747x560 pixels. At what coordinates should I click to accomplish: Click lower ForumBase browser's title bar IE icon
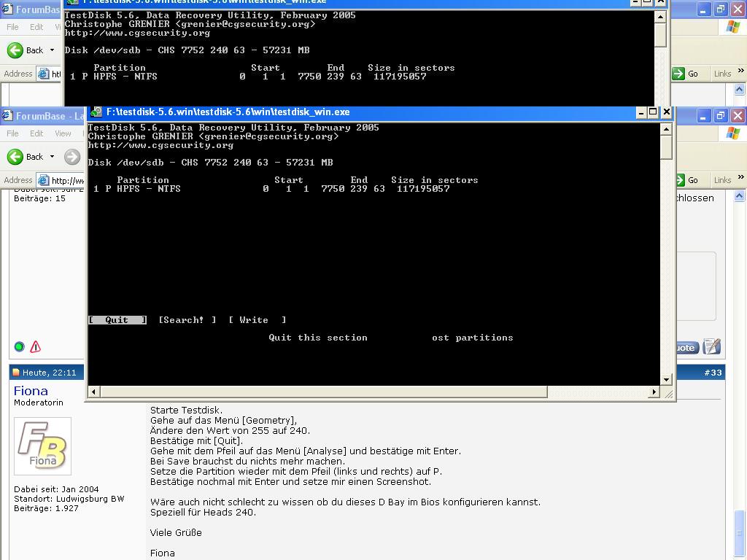coord(7,116)
